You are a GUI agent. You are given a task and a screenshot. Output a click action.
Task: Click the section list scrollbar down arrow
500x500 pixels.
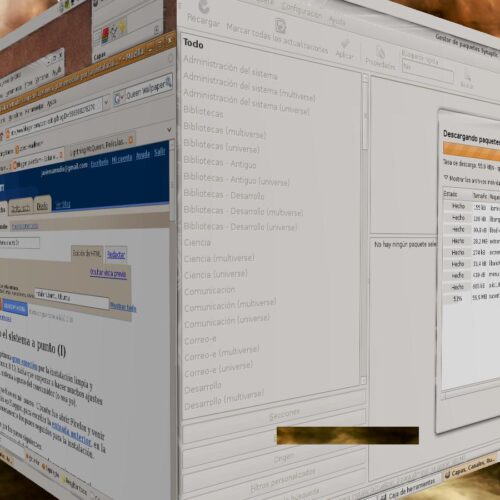(x=363, y=380)
